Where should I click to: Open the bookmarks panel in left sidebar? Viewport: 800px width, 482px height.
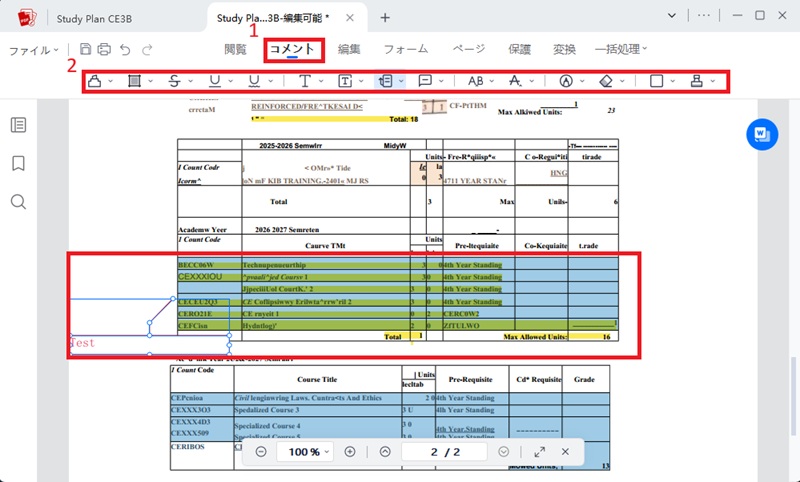tap(18, 164)
